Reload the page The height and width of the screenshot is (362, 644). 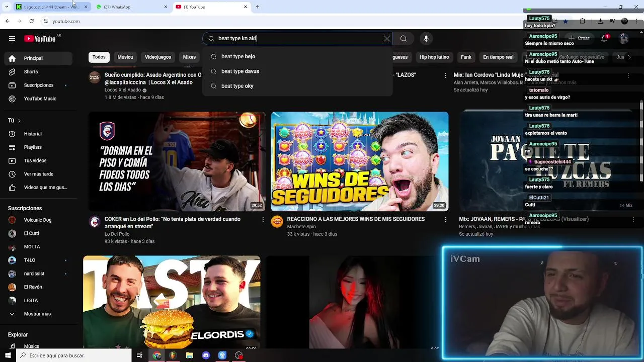[x=31, y=21]
